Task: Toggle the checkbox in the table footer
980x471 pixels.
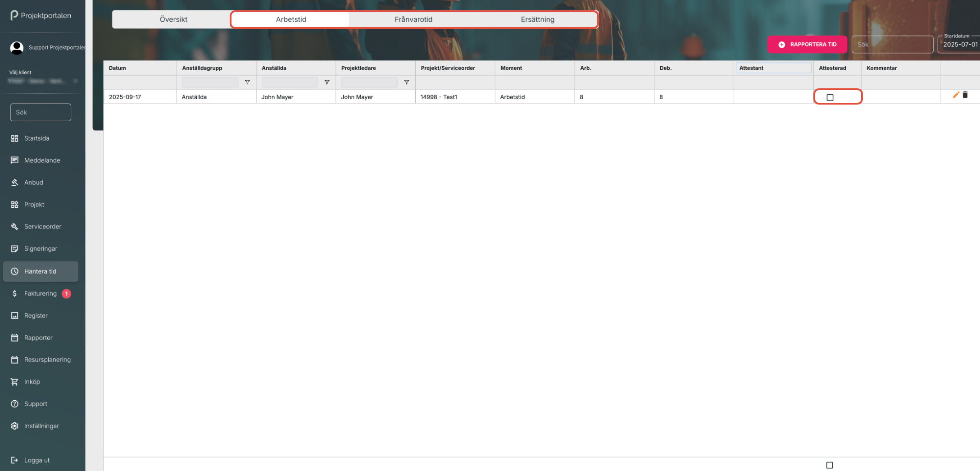Action: [830, 465]
